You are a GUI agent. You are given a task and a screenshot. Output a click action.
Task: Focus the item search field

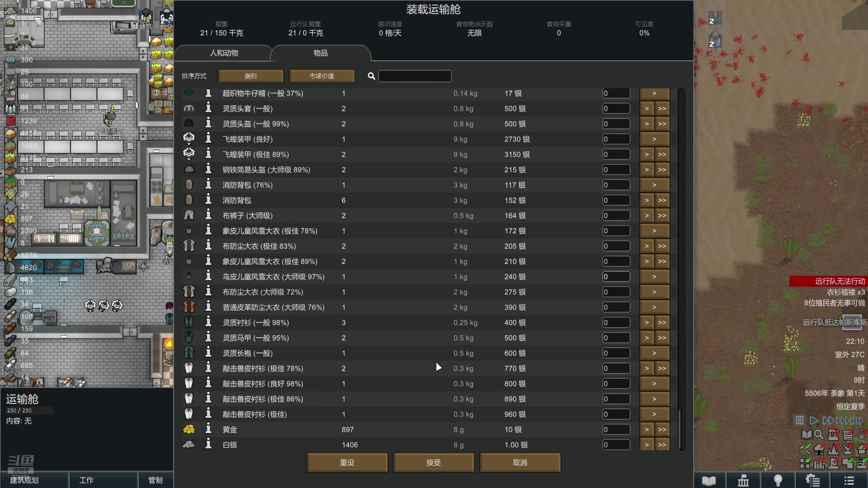[x=415, y=76]
